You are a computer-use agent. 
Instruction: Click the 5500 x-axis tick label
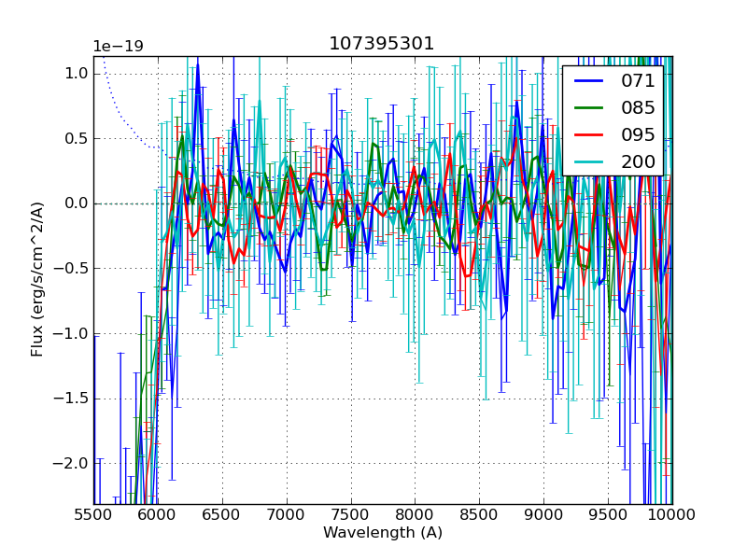93,515
